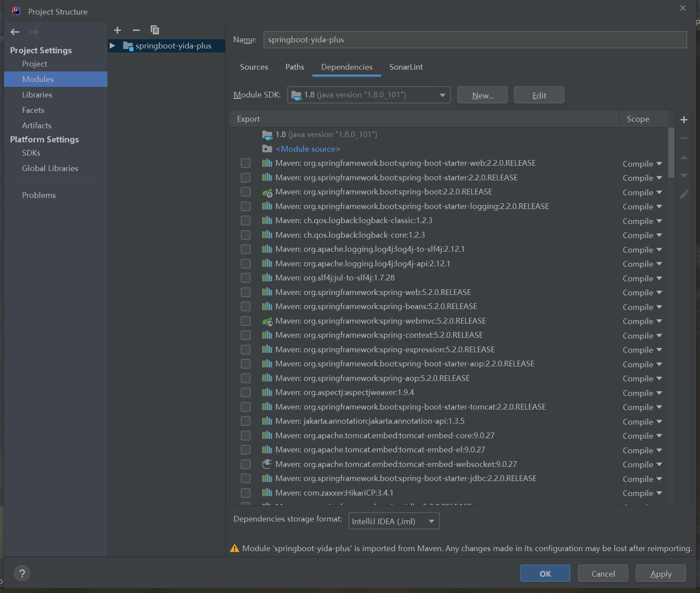Click library icon for logback-classic:1.2.3
This screenshot has width=700, height=593.
(267, 220)
